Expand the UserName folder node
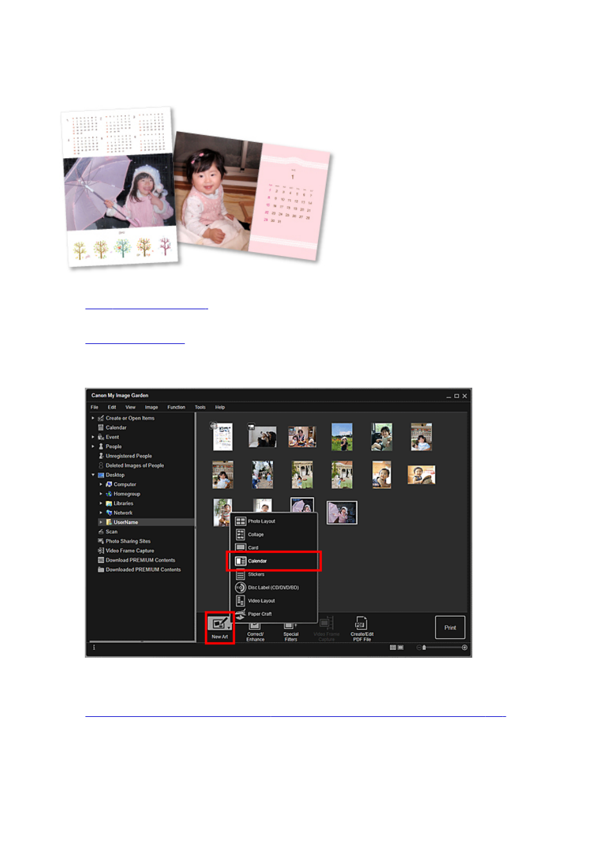The height and width of the screenshot is (868, 613). coord(101,522)
